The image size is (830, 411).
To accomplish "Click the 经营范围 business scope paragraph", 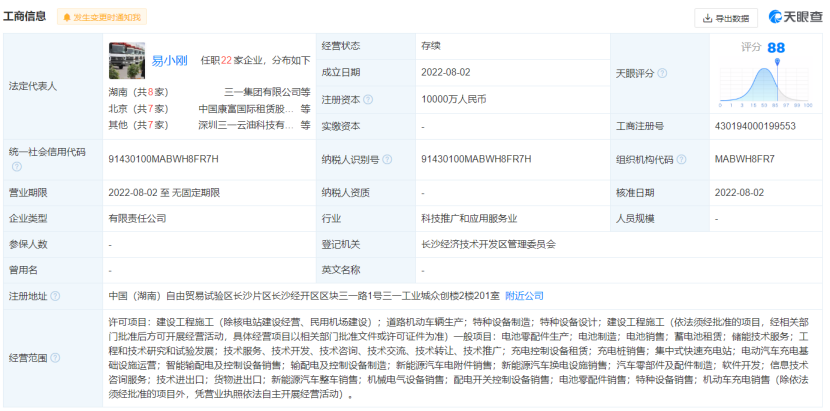I will pyautogui.click(x=458, y=358).
